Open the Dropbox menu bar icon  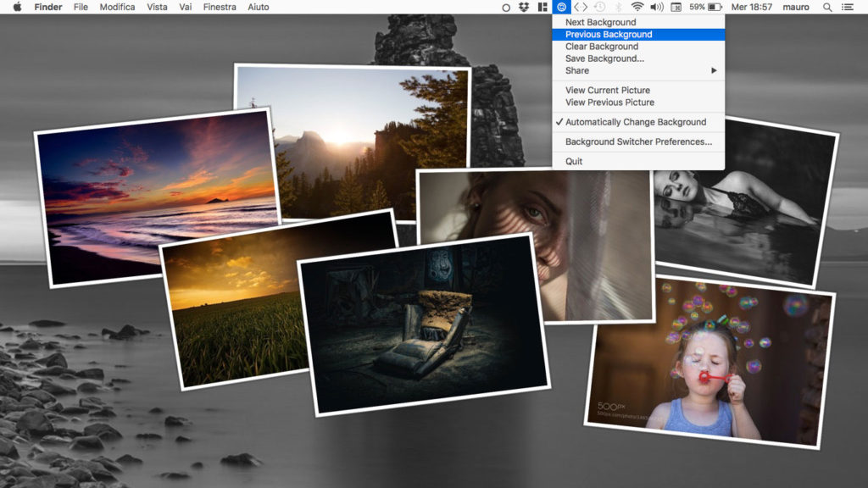point(525,7)
